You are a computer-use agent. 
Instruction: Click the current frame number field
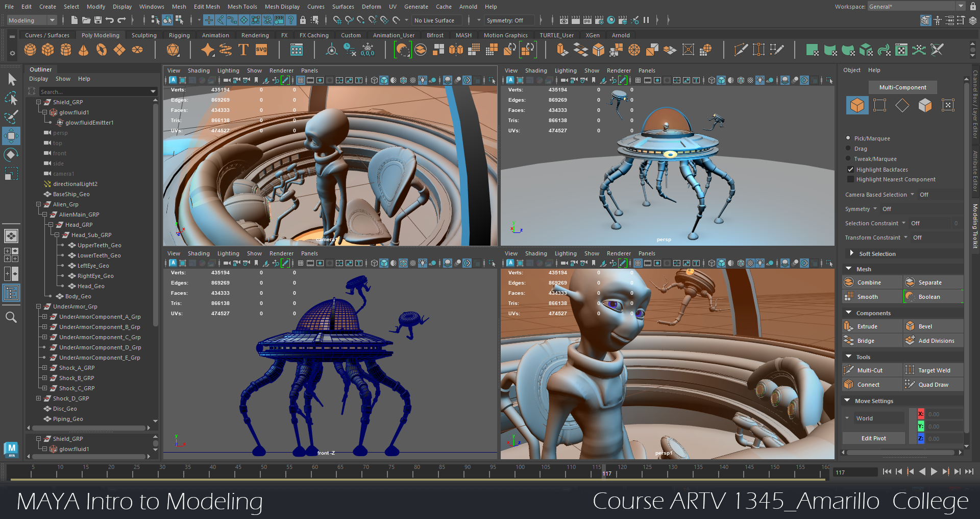point(854,473)
